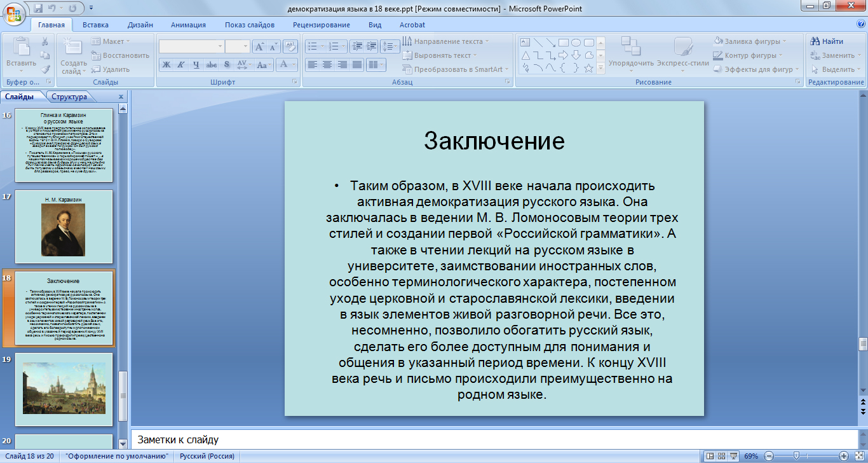The width and height of the screenshot is (868, 463).
Task: Expand the shapes gallery More arrow
Action: click(x=600, y=68)
